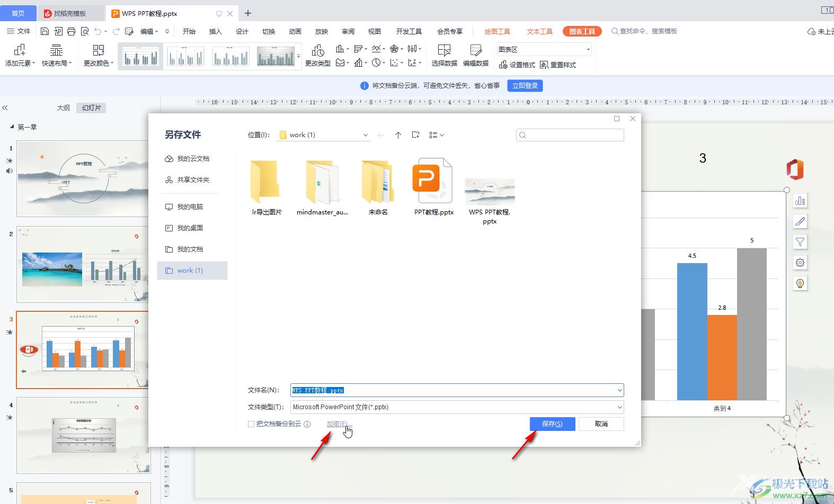Click search box in save dialog
This screenshot has height=504, width=834.
[570, 135]
